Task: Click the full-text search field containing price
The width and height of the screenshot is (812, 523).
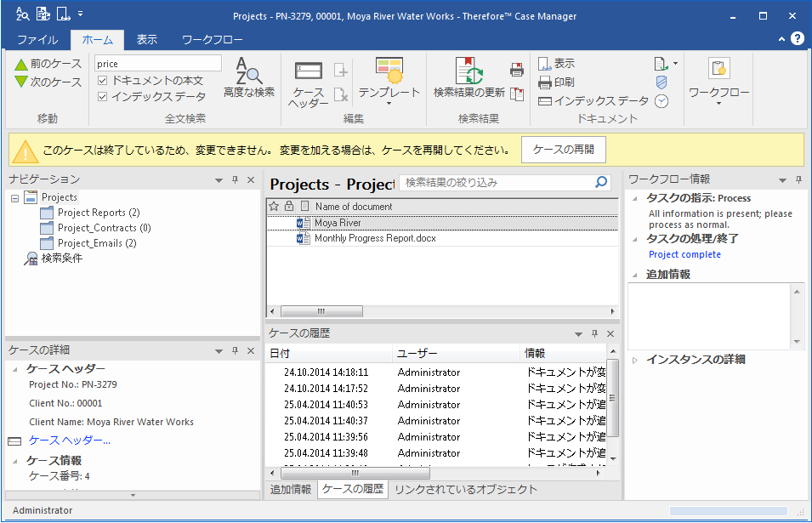Action: [158, 64]
